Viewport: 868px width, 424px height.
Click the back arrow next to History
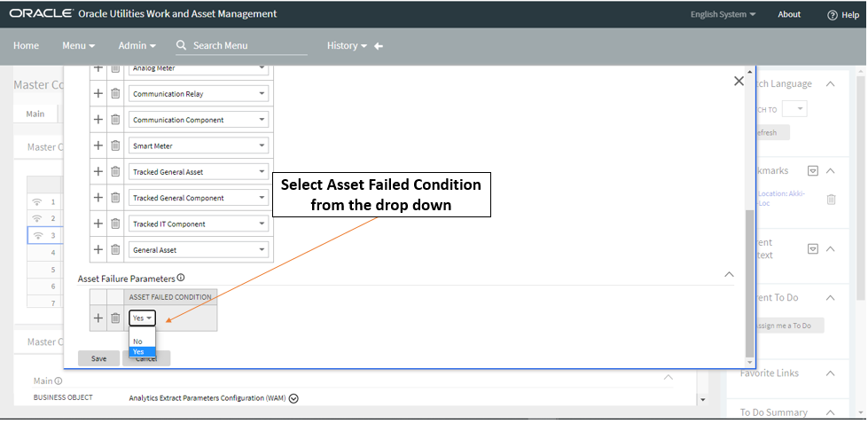(379, 46)
